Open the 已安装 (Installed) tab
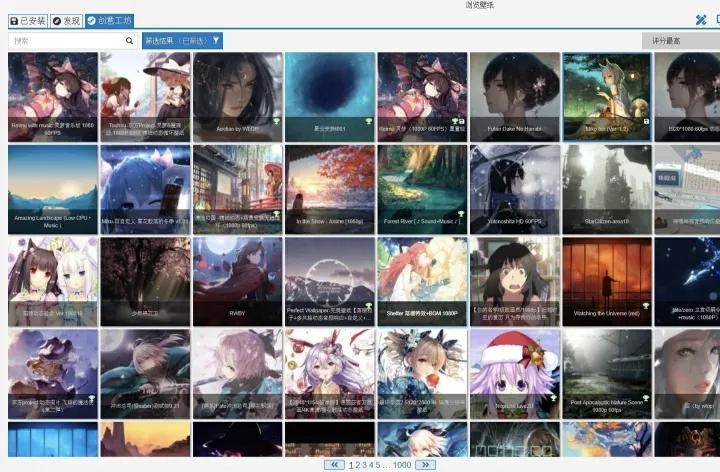The image size is (720, 472). click(28, 21)
